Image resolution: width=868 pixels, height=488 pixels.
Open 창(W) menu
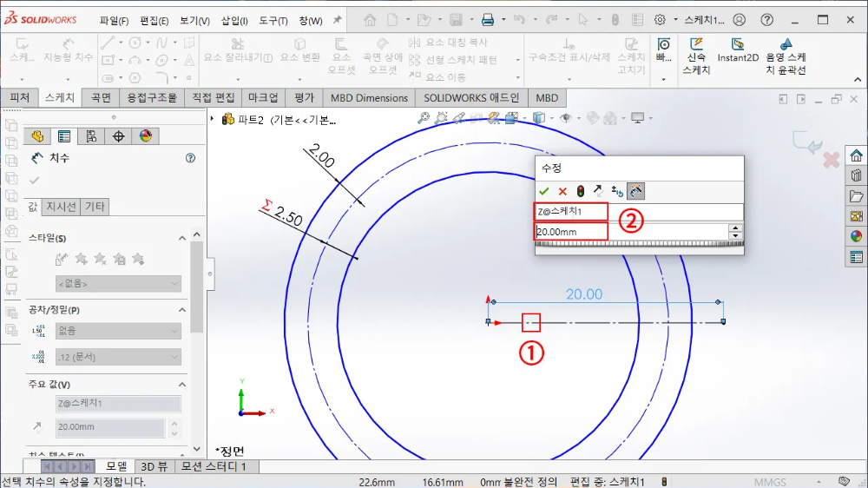pos(311,21)
